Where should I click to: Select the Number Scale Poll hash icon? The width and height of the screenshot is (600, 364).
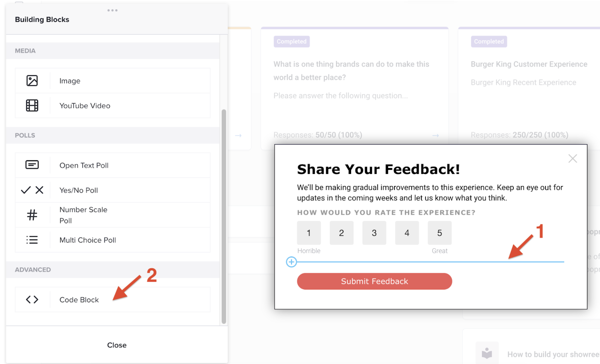pyautogui.click(x=32, y=215)
